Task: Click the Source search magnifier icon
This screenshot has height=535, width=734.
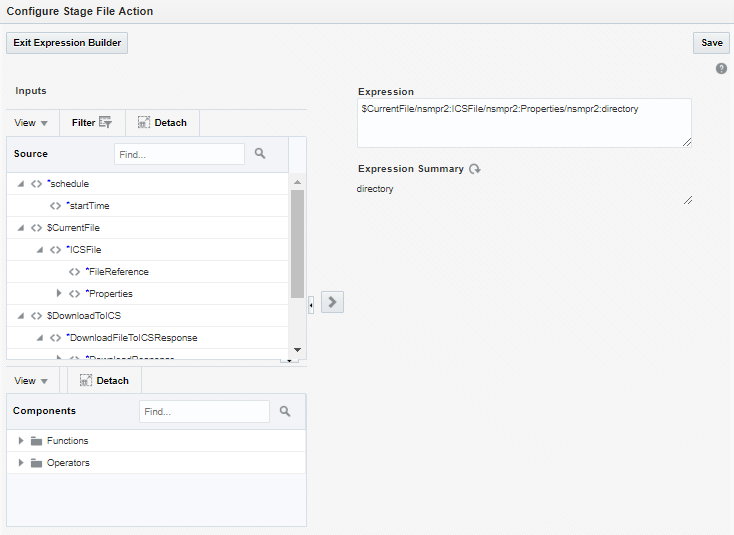Action: point(260,154)
